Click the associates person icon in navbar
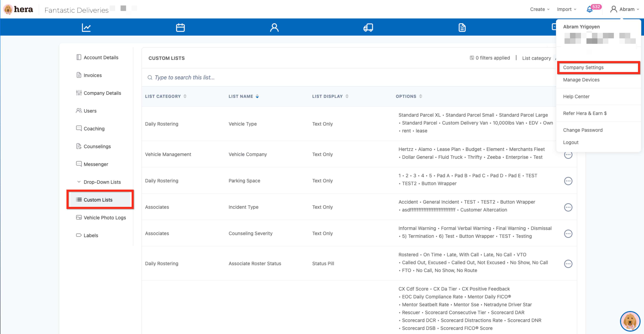The width and height of the screenshot is (644, 334). pyautogui.click(x=274, y=27)
